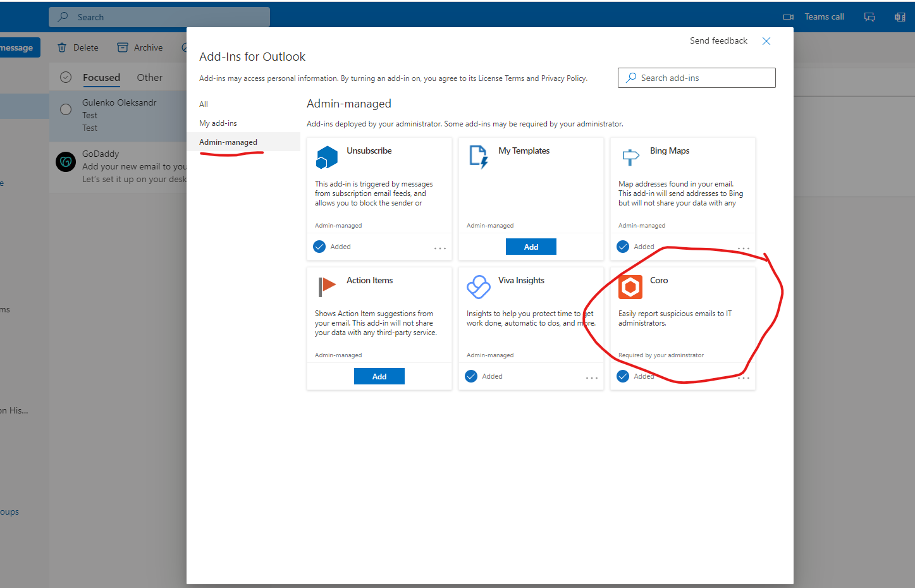Open the GoDaddy email in the inbox
The height and width of the screenshot is (588, 915).
pyautogui.click(x=118, y=168)
